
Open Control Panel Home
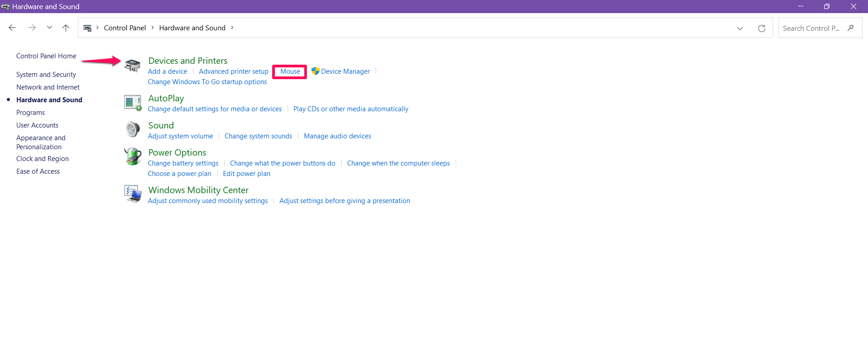coord(46,56)
